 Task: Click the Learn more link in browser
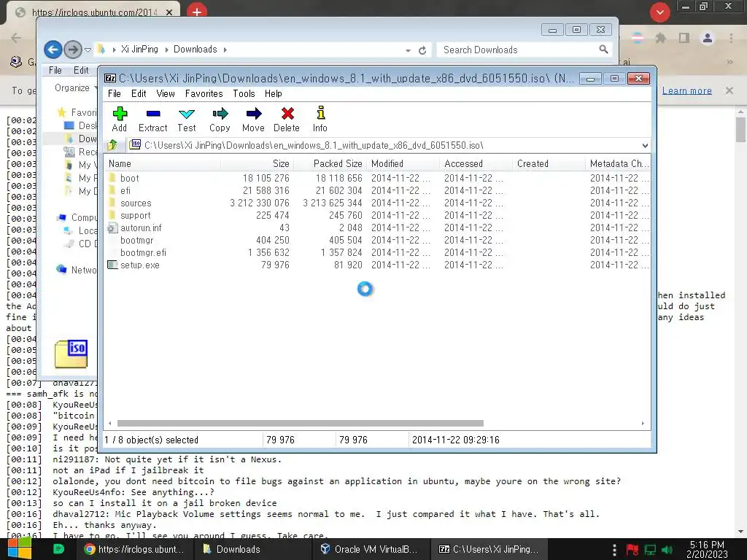pos(687,90)
